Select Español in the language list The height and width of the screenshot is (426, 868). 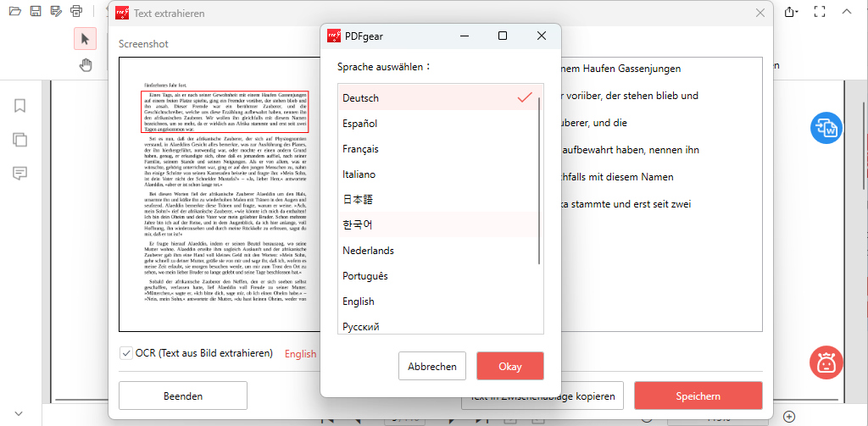click(x=438, y=124)
